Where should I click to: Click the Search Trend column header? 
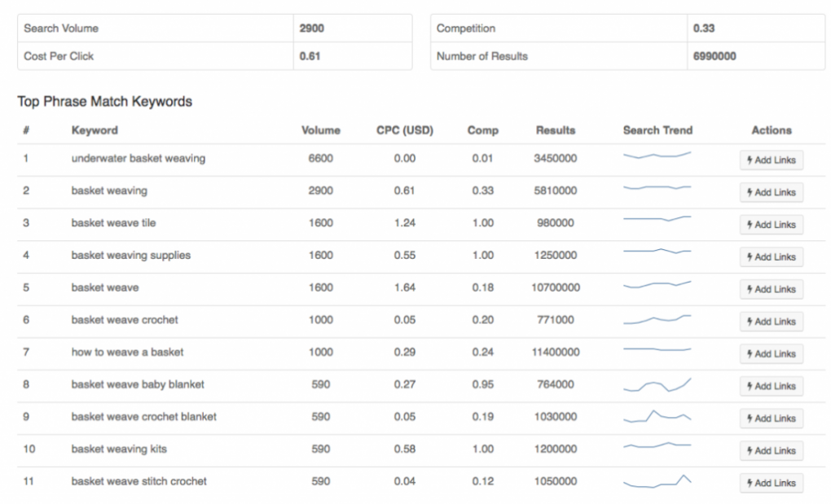coord(657,130)
